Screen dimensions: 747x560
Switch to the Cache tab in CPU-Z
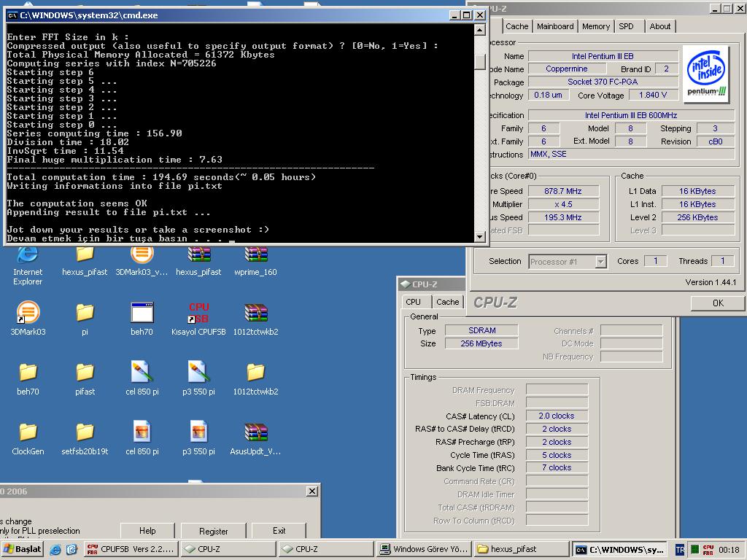tap(517, 27)
